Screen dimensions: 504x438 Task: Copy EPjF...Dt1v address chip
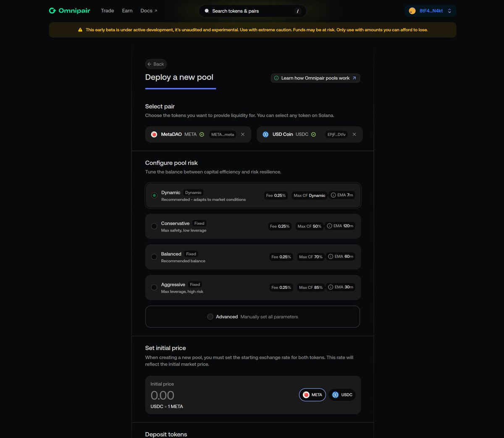[336, 135]
